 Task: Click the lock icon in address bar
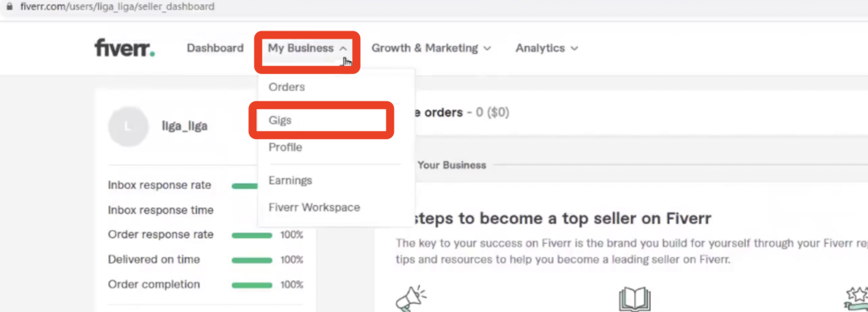tap(9, 7)
